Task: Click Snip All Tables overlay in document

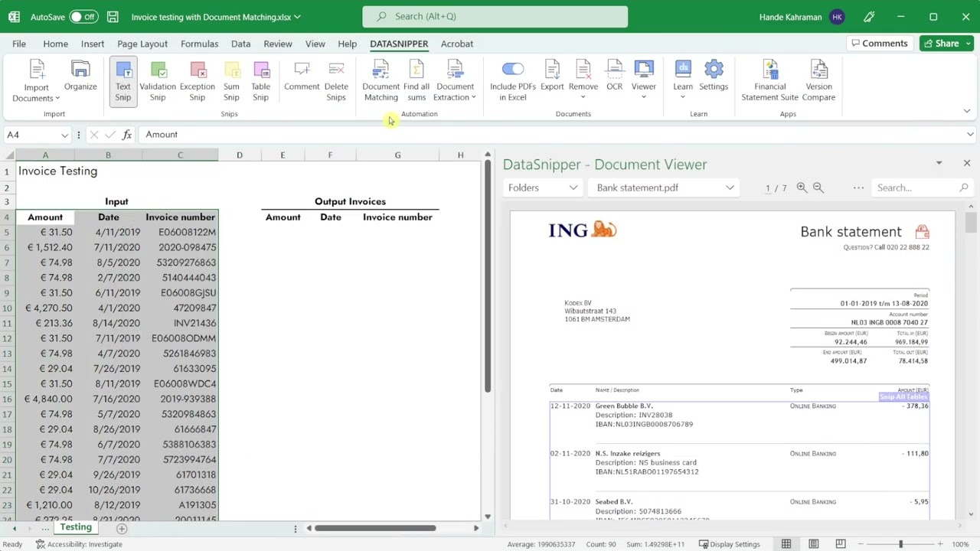Action: 903,396
